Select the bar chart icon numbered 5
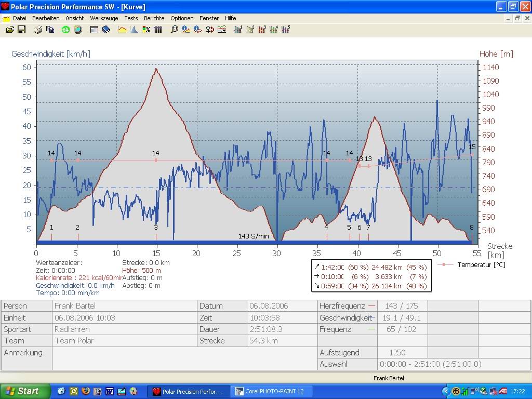Viewport: 532px width, 399px height. click(286, 30)
